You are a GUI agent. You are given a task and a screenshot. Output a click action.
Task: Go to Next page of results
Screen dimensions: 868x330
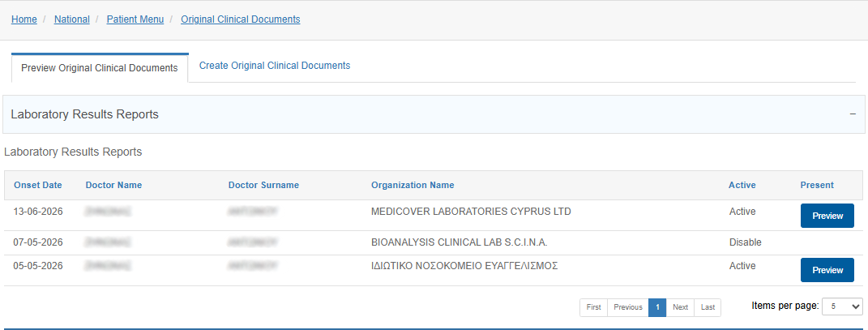680,307
